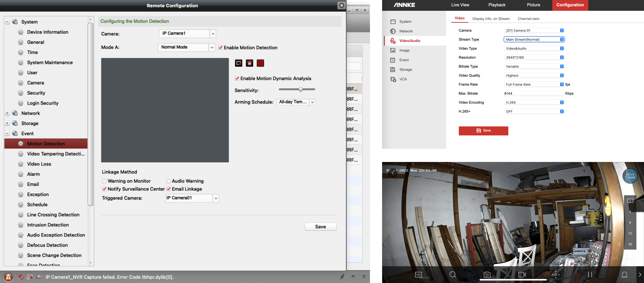644x283 pixels.
Task: Enable Warning on Monitor checkbox
Action: coord(104,181)
